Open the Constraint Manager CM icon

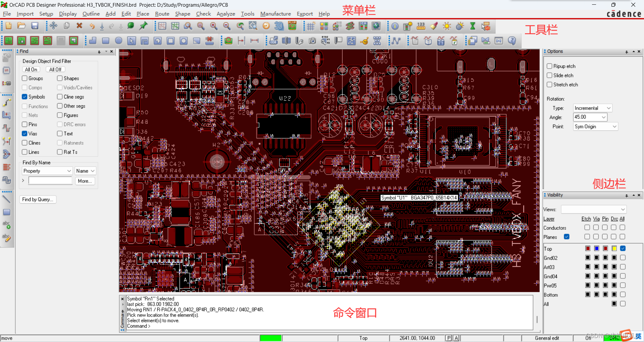click(363, 26)
